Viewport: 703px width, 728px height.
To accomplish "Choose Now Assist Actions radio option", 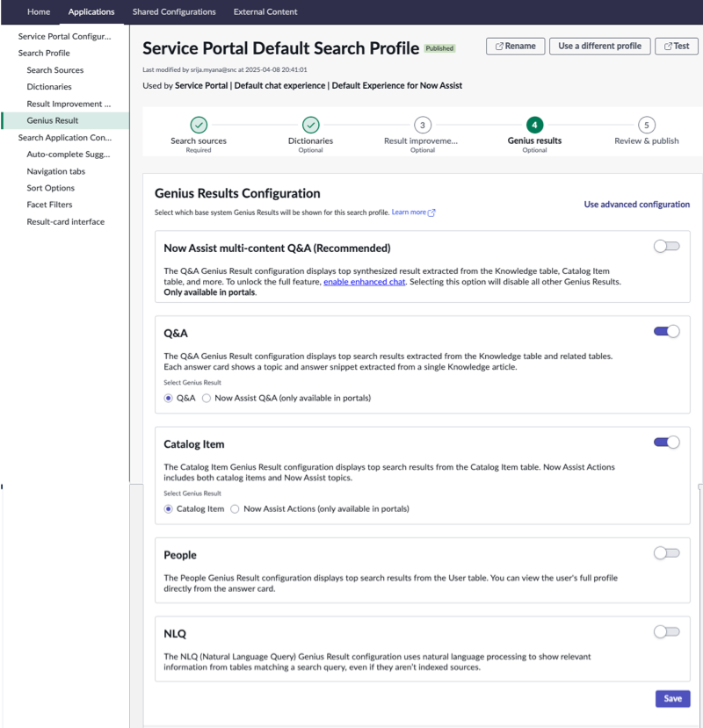I will pos(236,509).
